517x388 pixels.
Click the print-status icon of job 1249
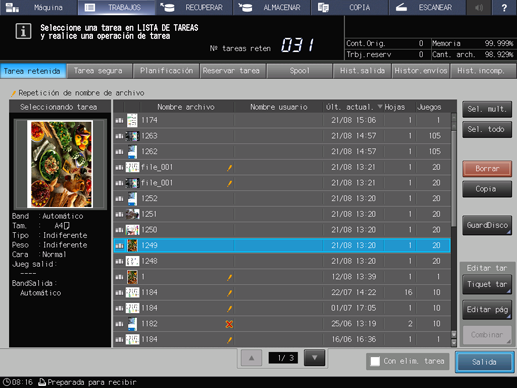click(119, 246)
